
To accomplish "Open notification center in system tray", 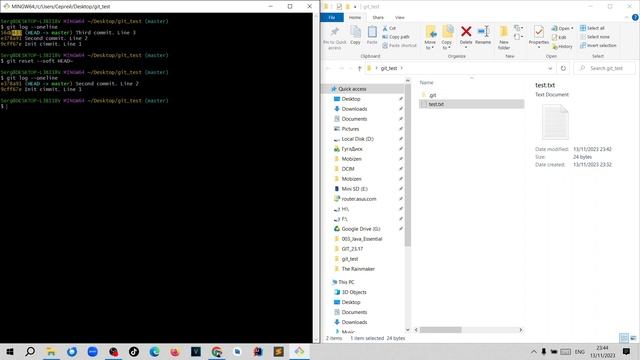I will 626,351.
